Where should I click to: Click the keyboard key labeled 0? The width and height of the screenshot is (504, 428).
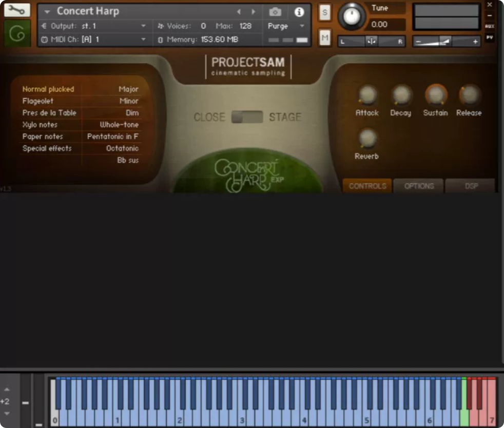click(54, 419)
